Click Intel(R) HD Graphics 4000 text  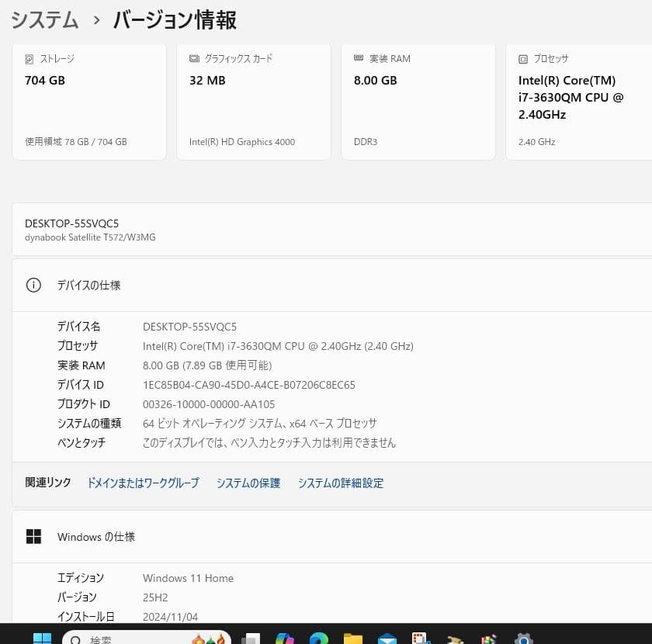[242, 142]
